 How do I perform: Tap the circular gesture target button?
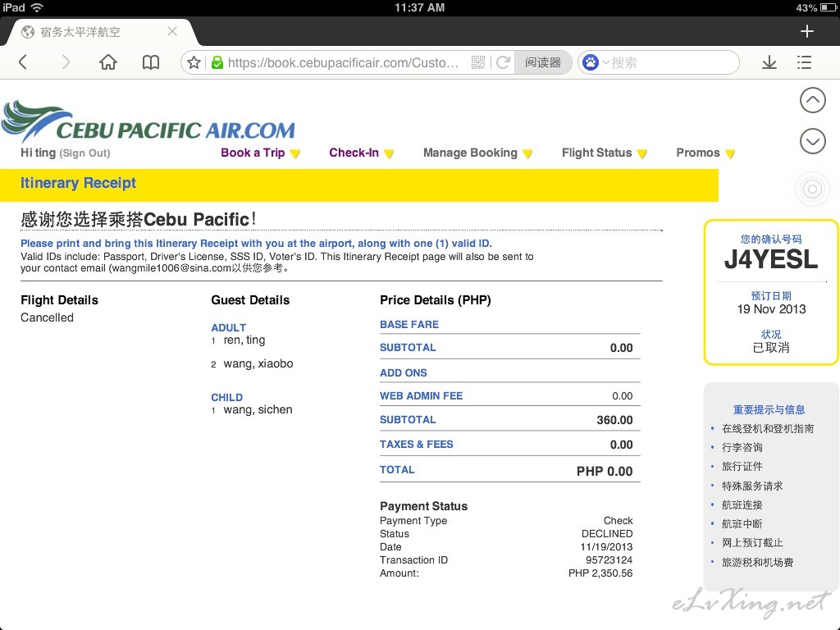click(812, 189)
